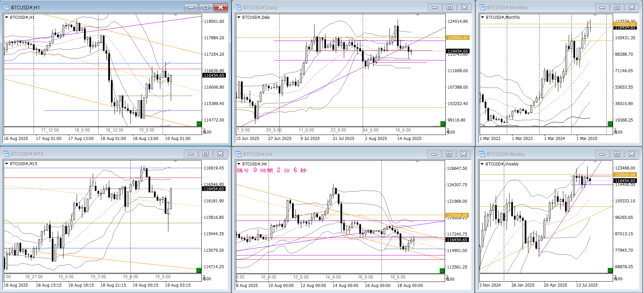Screen dimensions: 644x293
Task: Toggle the green minus button on H1 chart
Action: pyautogui.click(x=199, y=124)
